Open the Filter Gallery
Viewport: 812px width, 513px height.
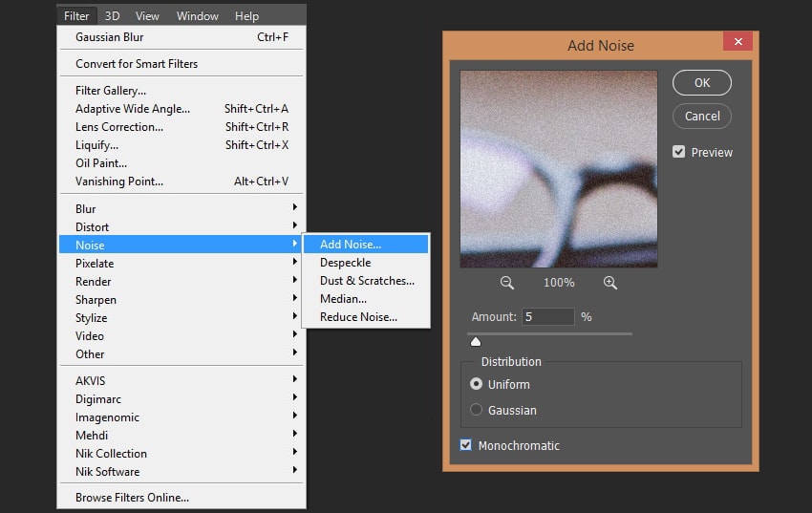click(111, 91)
